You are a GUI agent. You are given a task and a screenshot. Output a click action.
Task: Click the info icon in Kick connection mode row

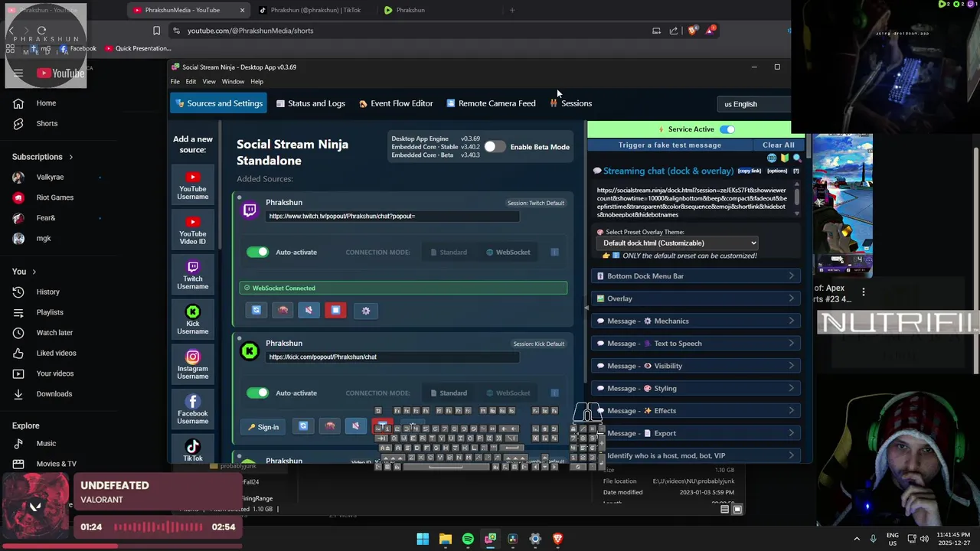click(554, 393)
